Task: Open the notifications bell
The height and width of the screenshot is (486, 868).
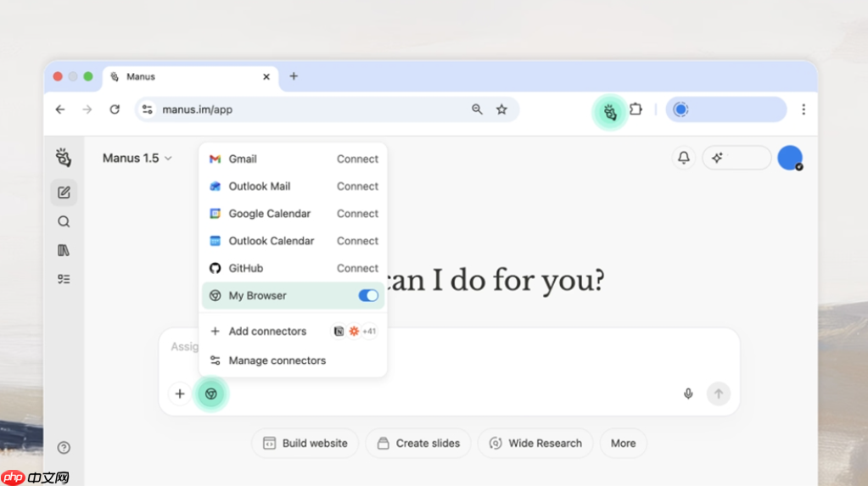Action: pos(684,158)
